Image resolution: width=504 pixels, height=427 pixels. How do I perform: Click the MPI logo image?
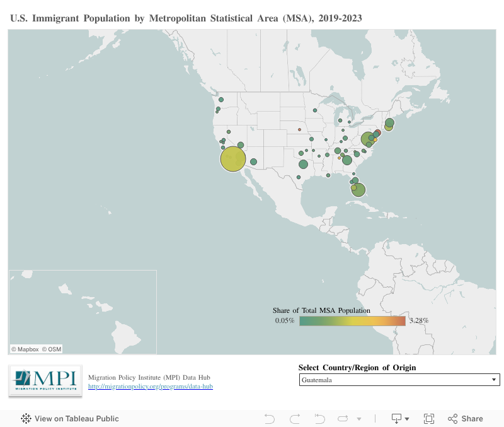[45, 381]
